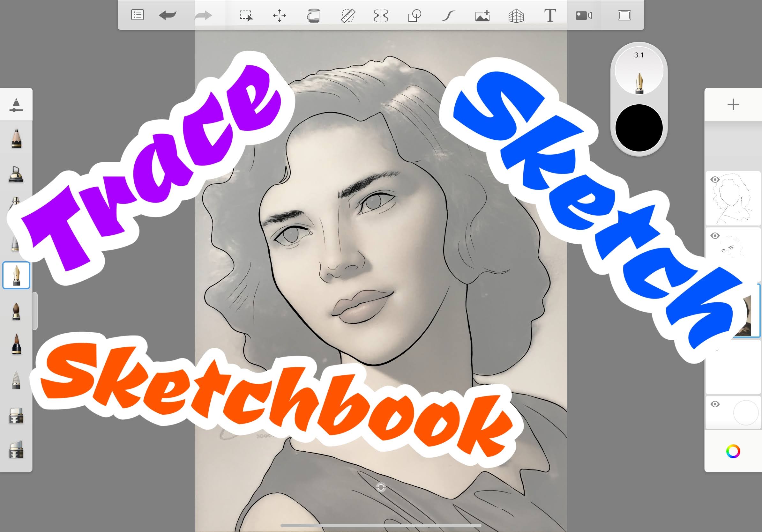The image size is (762, 532).
Task: Open the Draw Styles shapes tool
Action: point(415,16)
